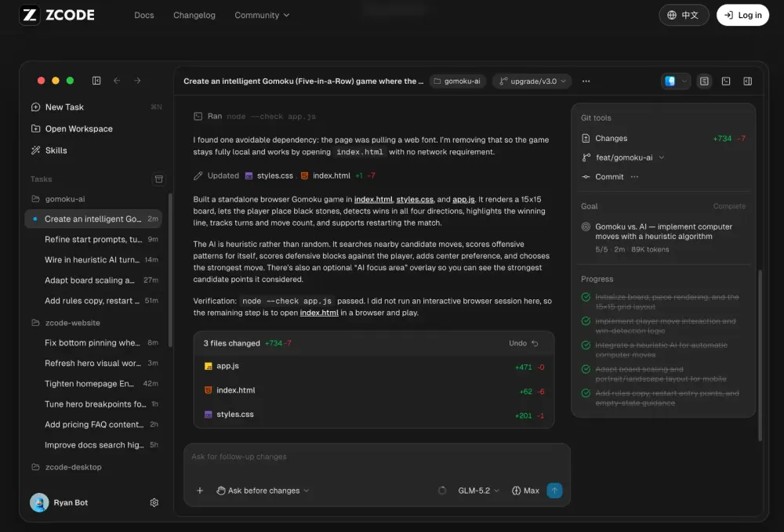Image resolution: width=784 pixels, height=532 pixels.
Task: Toggle the first completed progress checkmark
Action: click(586, 297)
